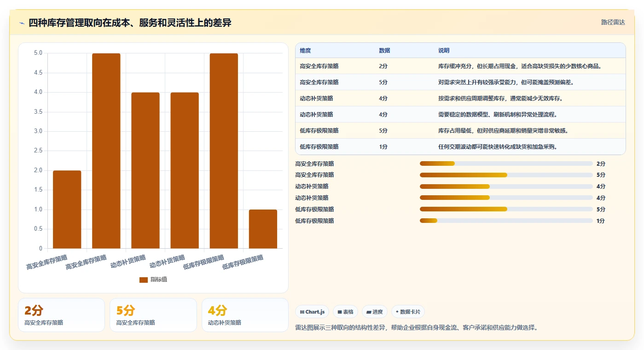This screenshot has width=644, height=350.
Task: Click the description 库存占用最低，但对供应商延期敏感
Action: [503, 131]
